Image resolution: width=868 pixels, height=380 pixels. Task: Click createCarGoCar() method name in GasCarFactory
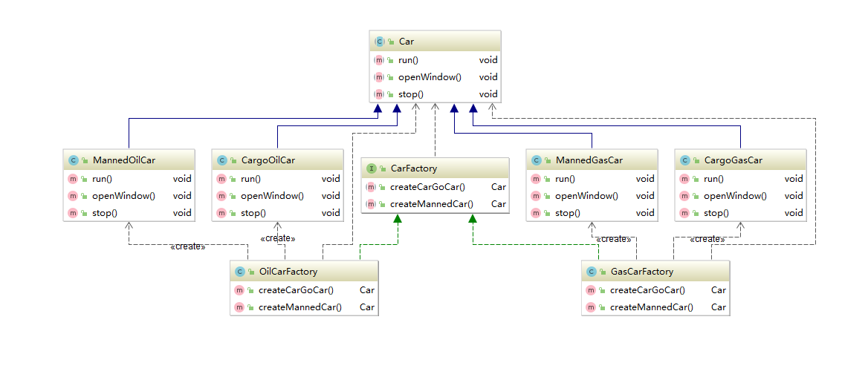coord(648,290)
